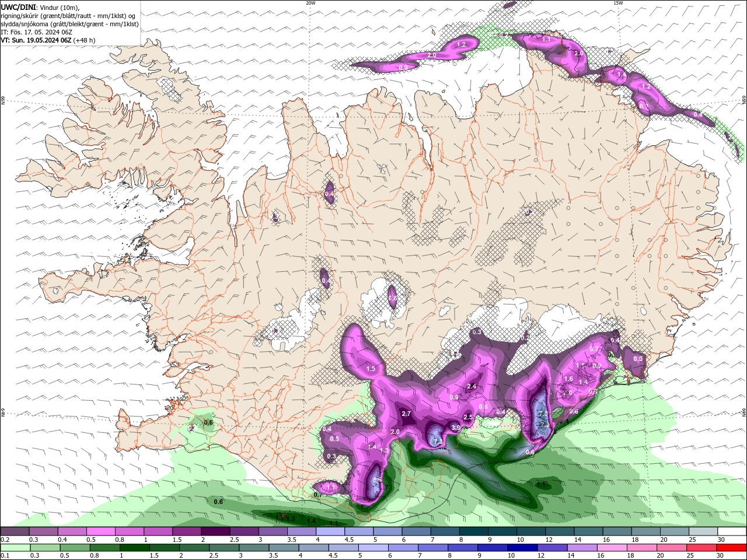Click the rigning/skúrir legend description line
Screen dimensions: 747x560
(x=68, y=16)
